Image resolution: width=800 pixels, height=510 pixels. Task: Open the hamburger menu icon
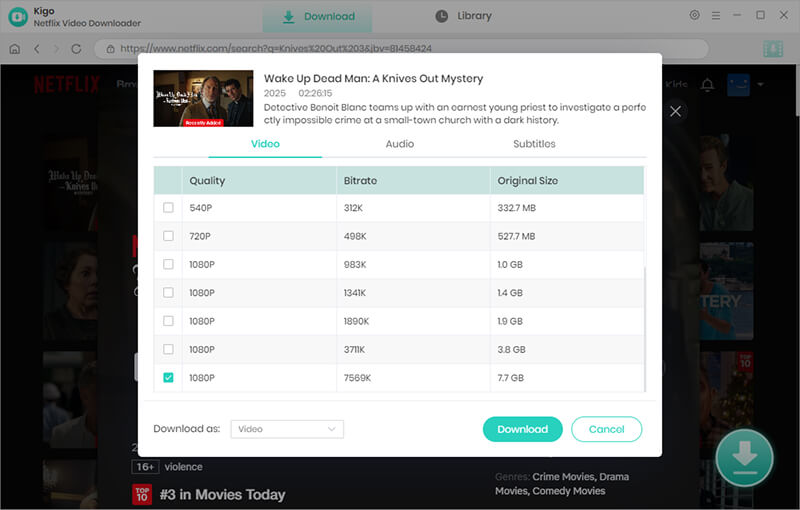click(716, 16)
